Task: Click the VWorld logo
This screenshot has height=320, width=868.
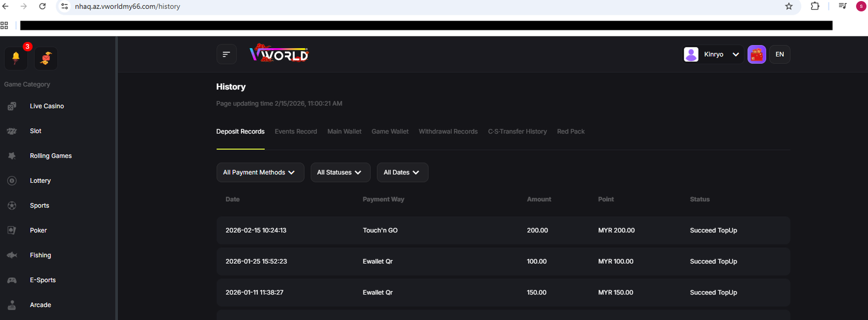Action: (279, 54)
